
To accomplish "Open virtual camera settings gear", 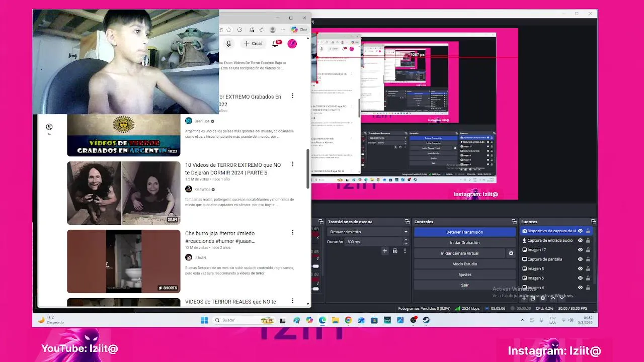I will point(511,253).
